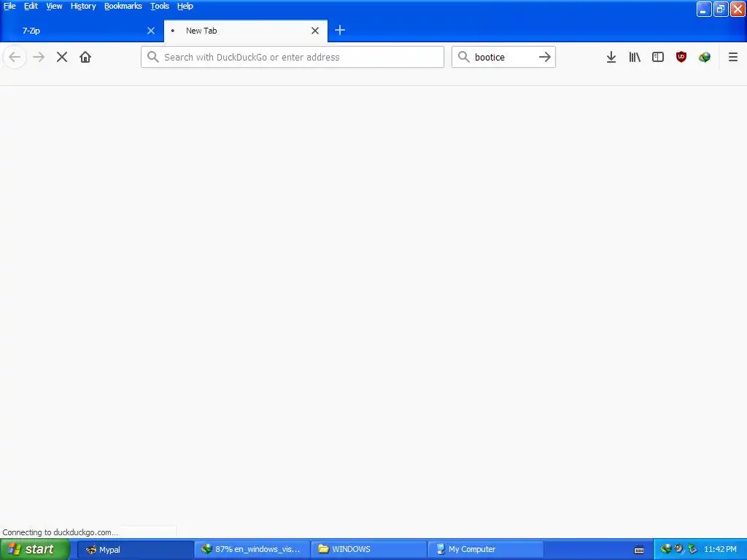Open the Tools menu
Image resolution: width=747 pixels, height=560 pixels.
(160, 6)
